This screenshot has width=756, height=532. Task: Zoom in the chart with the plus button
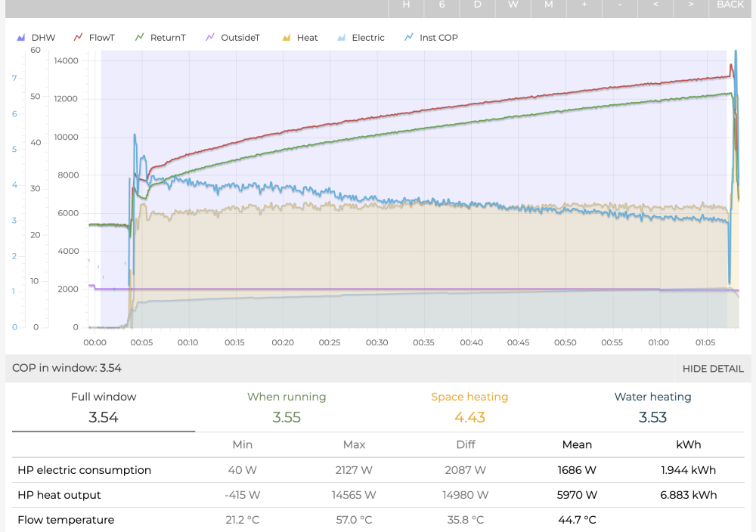click(x=584, y=7)
